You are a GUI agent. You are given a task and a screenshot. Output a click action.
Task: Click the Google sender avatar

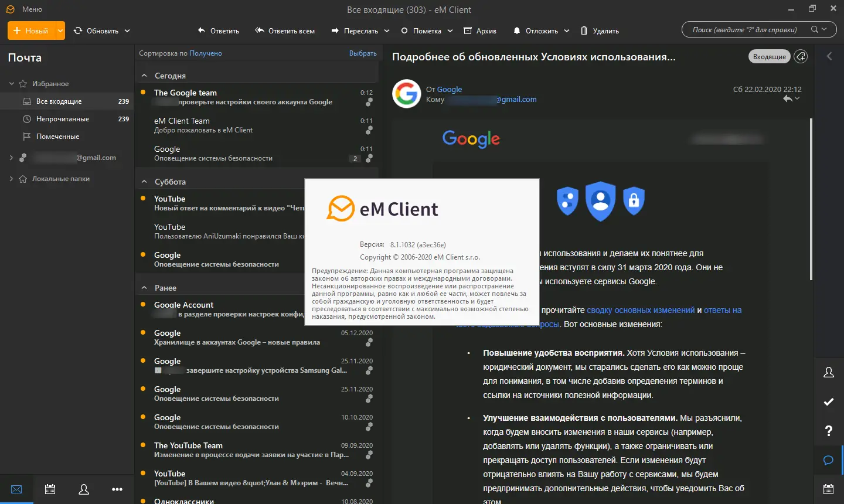[x=407, y=94]
